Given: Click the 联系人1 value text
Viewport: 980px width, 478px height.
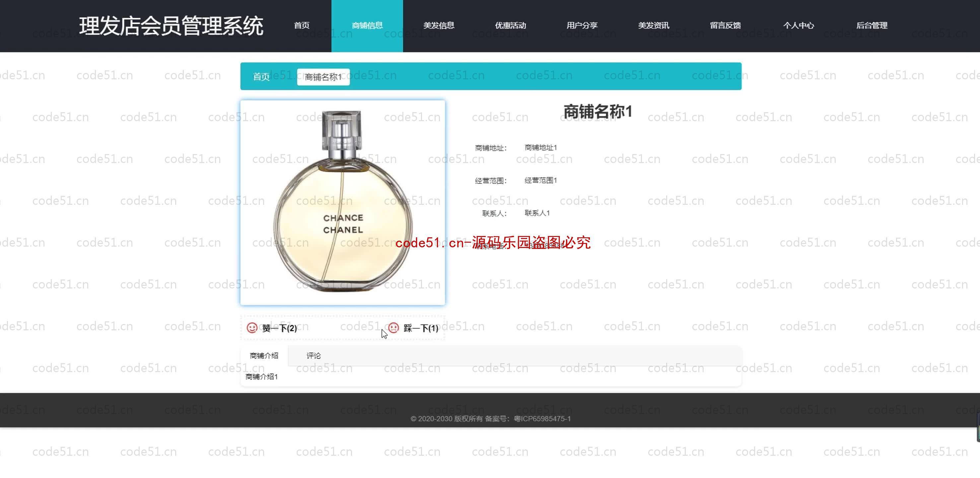Looking at the screenshot, I should click(537, 213).
